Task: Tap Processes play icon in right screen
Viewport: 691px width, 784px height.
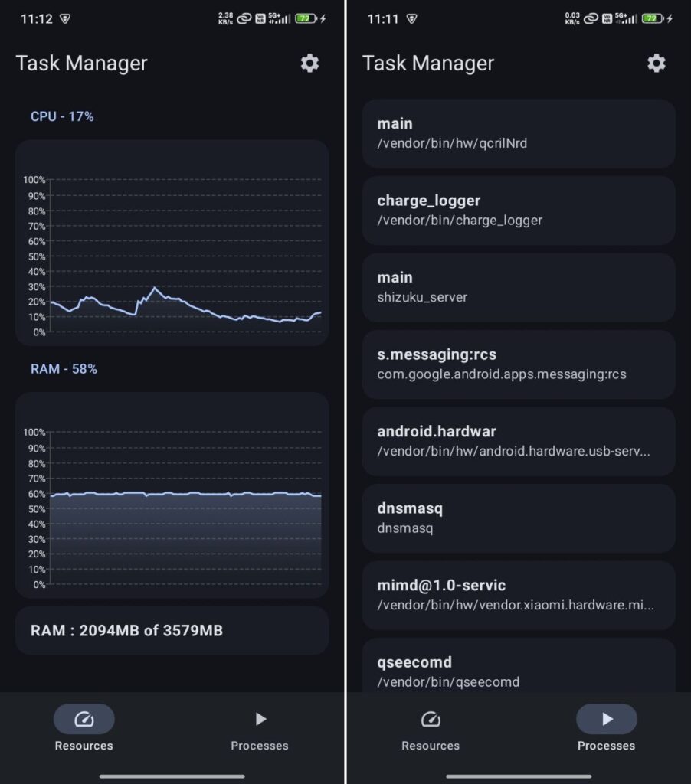Action: pyautogui.click(x=607, y=719)
